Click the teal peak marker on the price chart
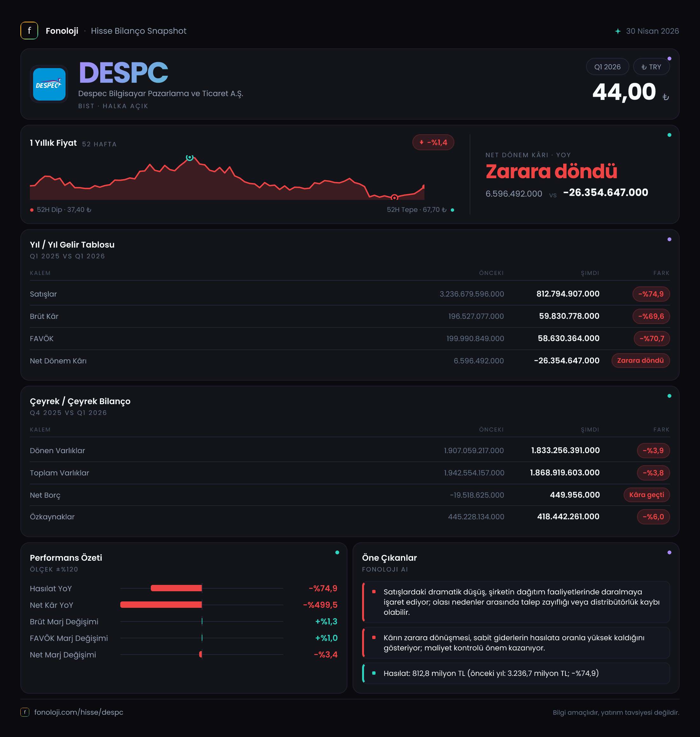 pos(190,158)
